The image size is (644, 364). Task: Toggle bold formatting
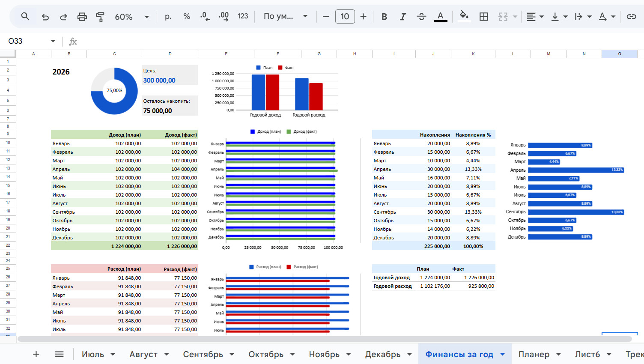coord(384,17)
